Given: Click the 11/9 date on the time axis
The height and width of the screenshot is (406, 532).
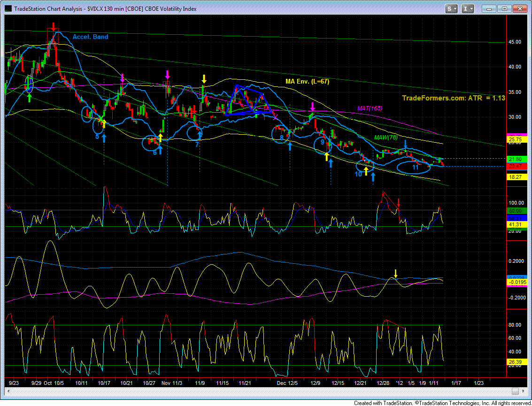Looking at the screenshot, I should coord(200,383).
